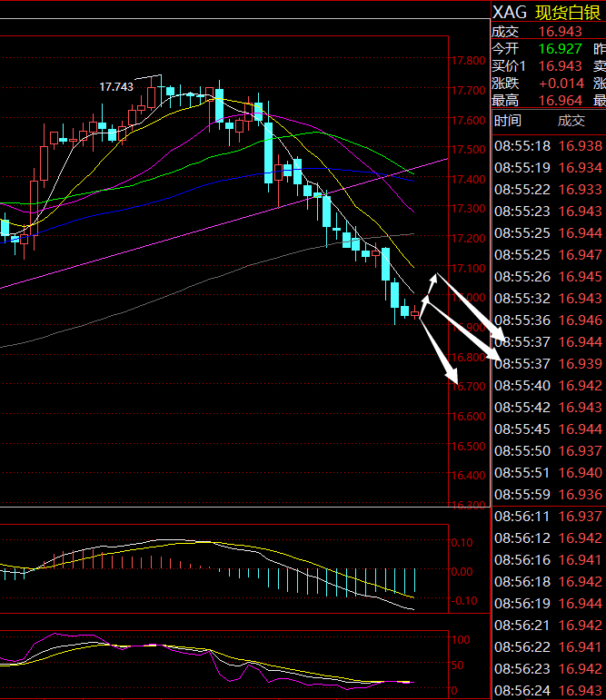The width and height of the screenshot is (606, 700).
Task: Select the tick price 16.938
Action: point(580,146)
